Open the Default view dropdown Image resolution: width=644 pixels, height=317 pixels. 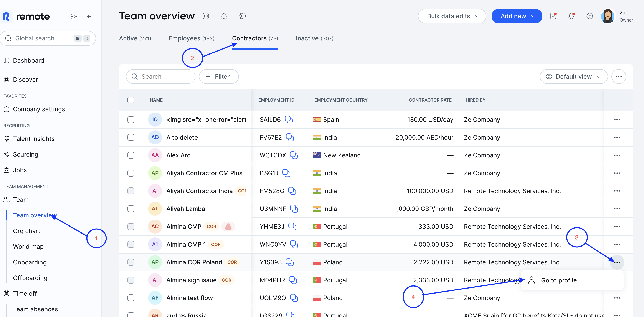573,77
